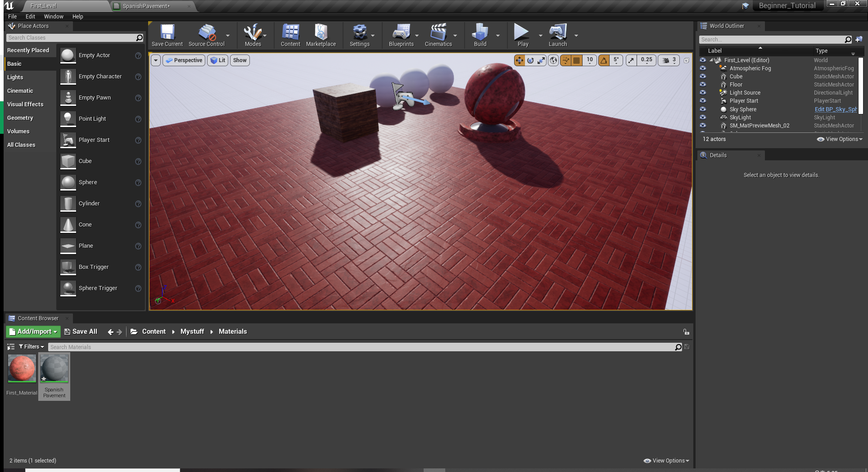
Task: Select the rotate gizmo tool
Action: point(530,60)
